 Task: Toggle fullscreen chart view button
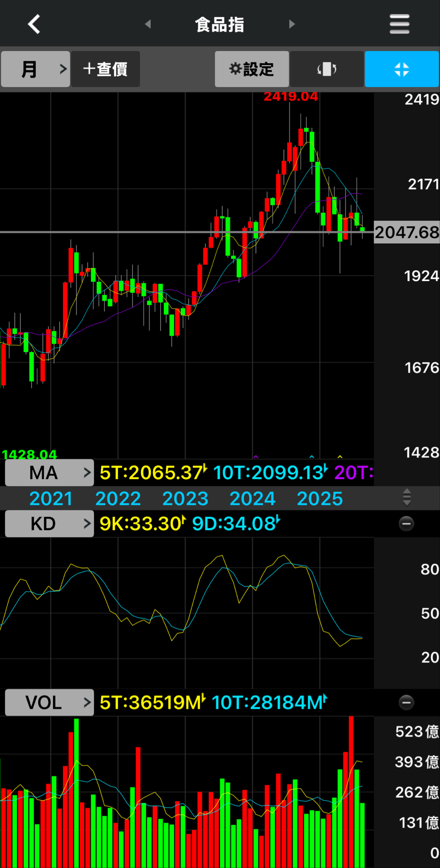pyautogui.click(x=402, y=69)
